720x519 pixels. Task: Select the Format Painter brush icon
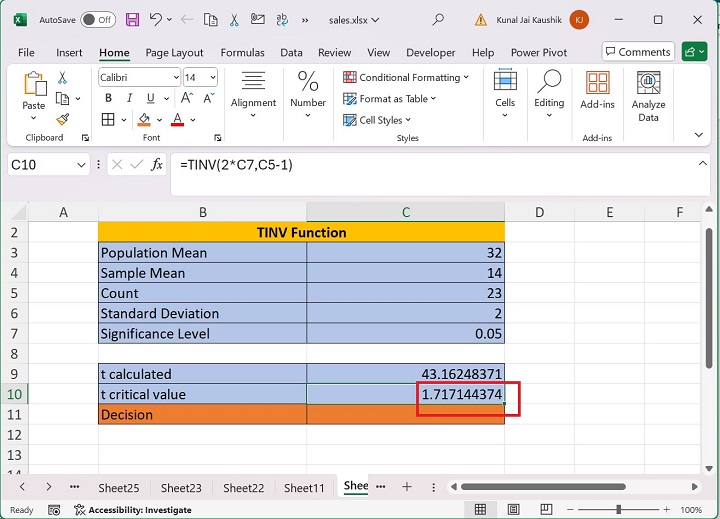62,119
